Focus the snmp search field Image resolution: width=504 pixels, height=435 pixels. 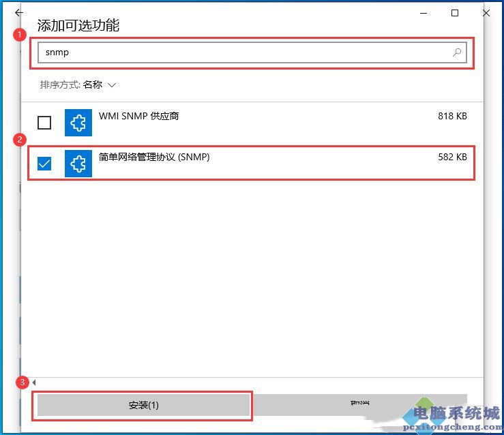coord(252,52)
